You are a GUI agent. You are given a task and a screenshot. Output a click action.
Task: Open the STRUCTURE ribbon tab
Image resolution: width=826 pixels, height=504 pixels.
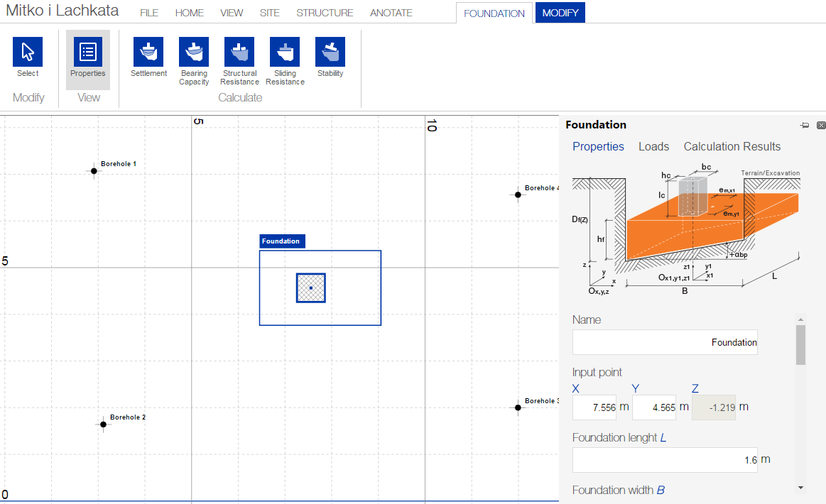coord(325,13)
